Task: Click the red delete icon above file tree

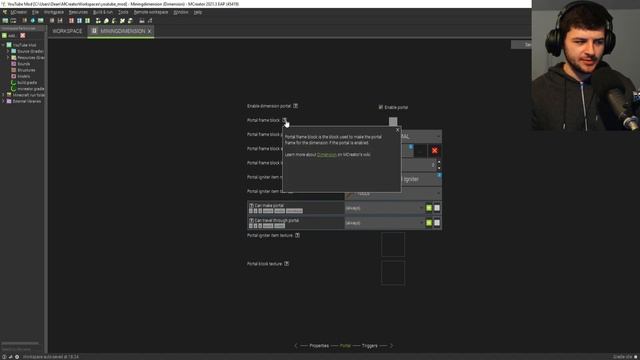Action: [23, 36]
